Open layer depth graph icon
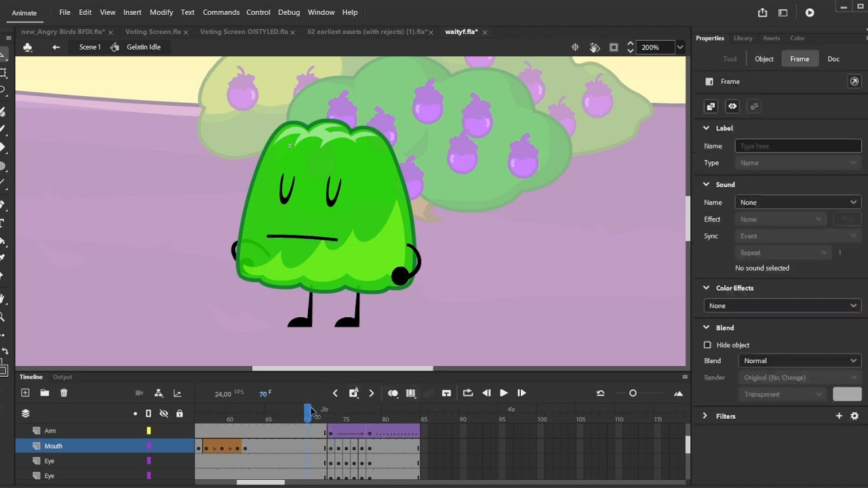This screenshot has width=868, height=488. click(x=178, y=393)
